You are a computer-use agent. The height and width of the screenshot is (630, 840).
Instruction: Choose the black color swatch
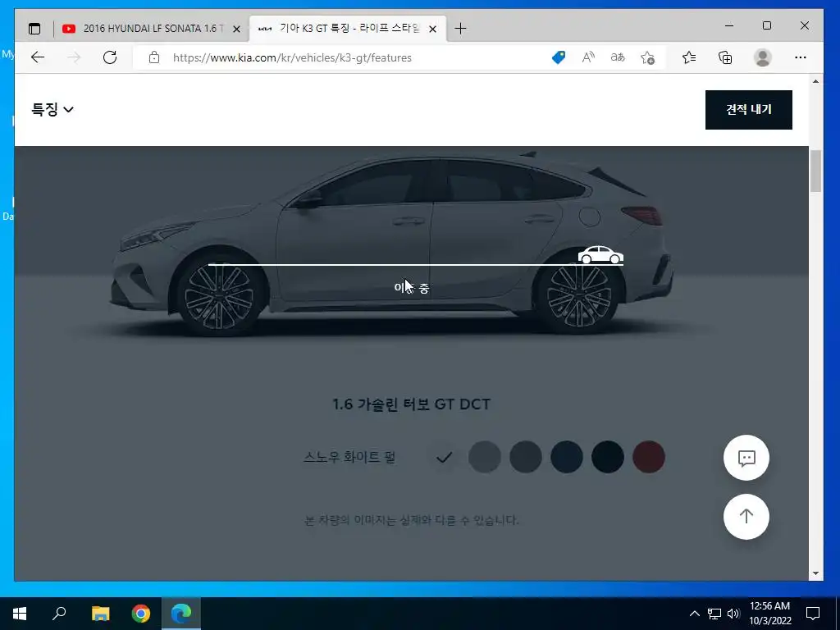click(x=608, y=458)
